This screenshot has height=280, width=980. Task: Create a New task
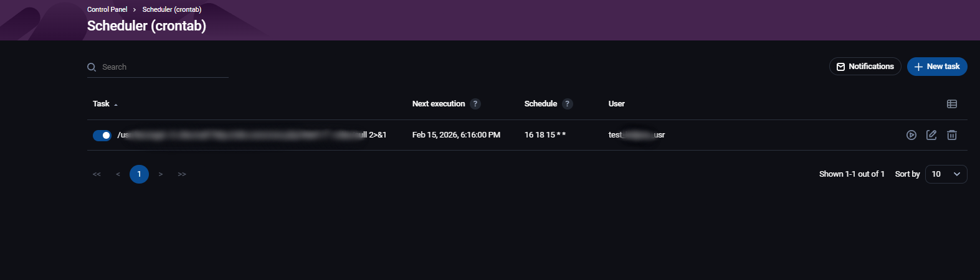pyautogui.click(x=936, y=67)
